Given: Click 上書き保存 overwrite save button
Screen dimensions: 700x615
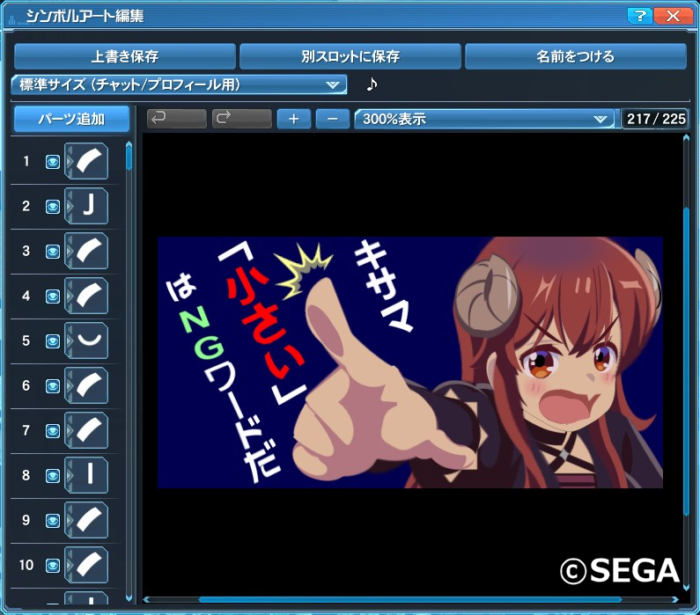Looking at the screenshot, I should (x=124, y=56).
